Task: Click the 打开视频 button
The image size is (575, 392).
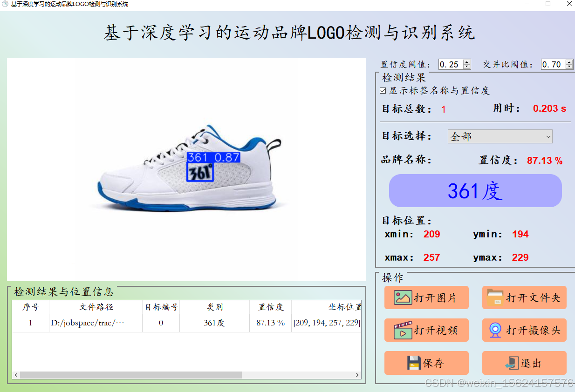Action: point(426,330)
